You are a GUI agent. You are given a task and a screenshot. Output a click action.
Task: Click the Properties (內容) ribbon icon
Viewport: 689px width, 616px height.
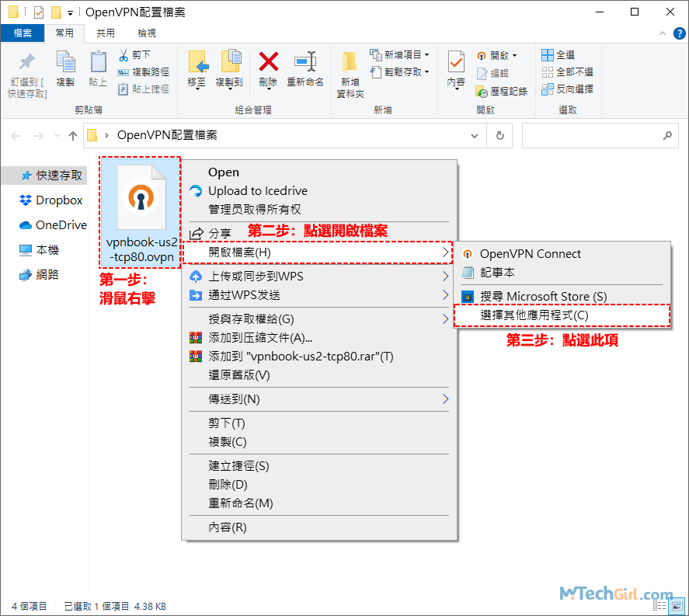(x=456, y=62)
